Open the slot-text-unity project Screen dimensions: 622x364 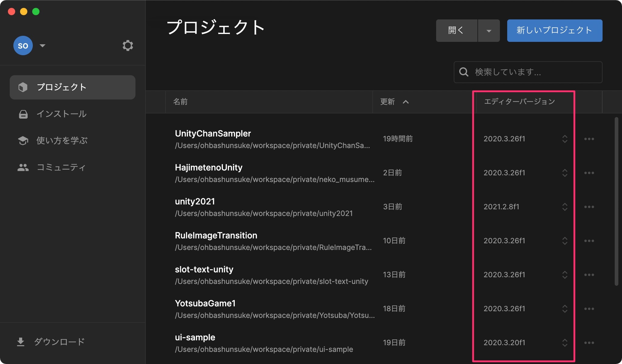pyautogui.click(x=204, y=269)
